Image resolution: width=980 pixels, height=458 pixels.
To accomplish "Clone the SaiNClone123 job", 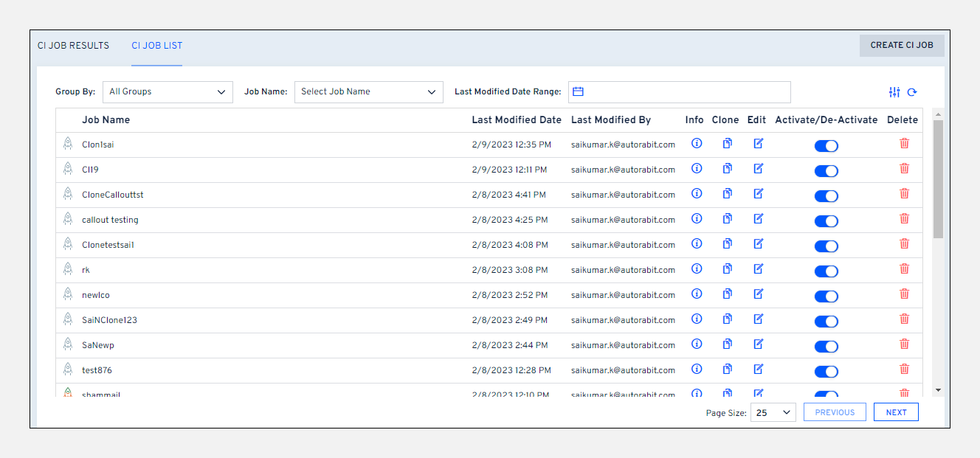I will pyautogui.click(x=727, y=319).
